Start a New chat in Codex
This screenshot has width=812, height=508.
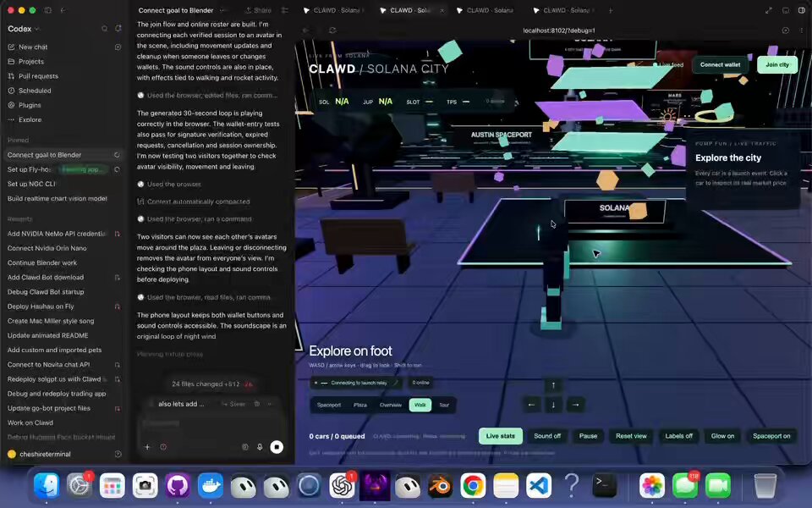pos(33,47)
